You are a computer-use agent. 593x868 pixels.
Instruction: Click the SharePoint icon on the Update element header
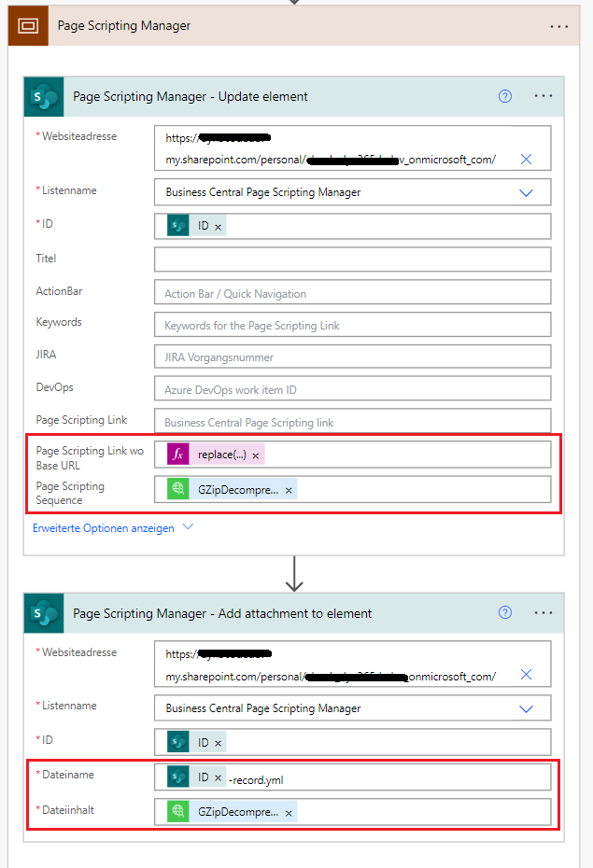pos(44,97)
